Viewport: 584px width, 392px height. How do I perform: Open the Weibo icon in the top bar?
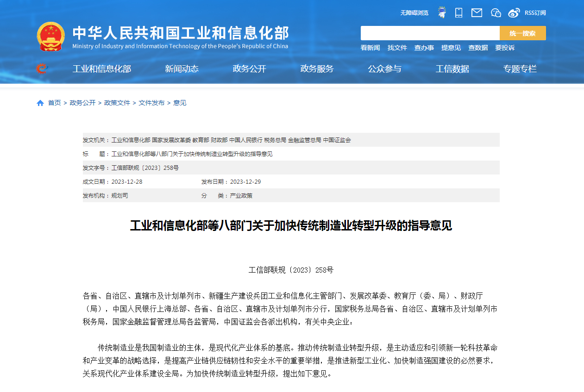point(513,12)
